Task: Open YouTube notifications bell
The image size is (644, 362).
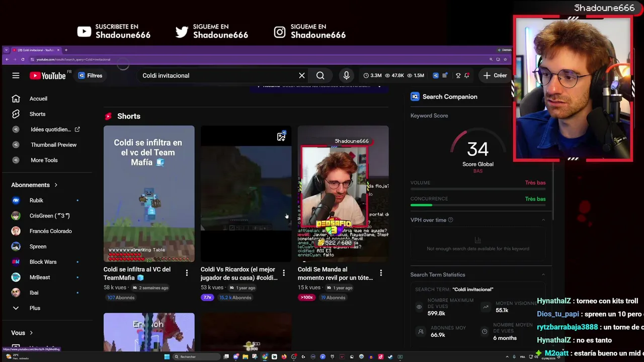Action: pos(467,75)
